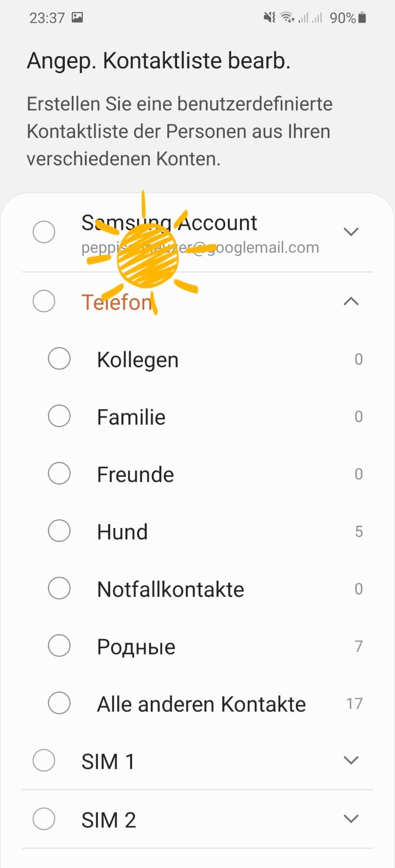395x868 pixels.
Task: Tap the Freunde group entry
Action: pyautogui.click(x=136, y=474)
